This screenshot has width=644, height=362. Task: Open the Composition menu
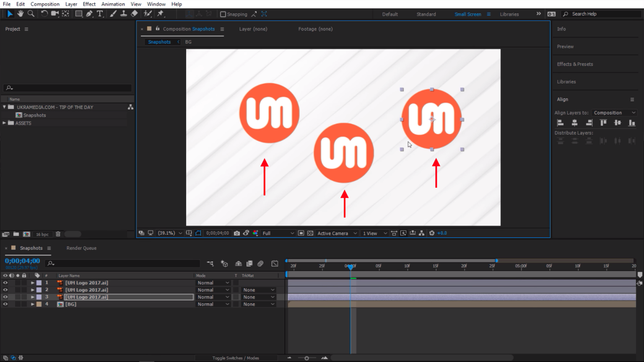tap(45, 4)
